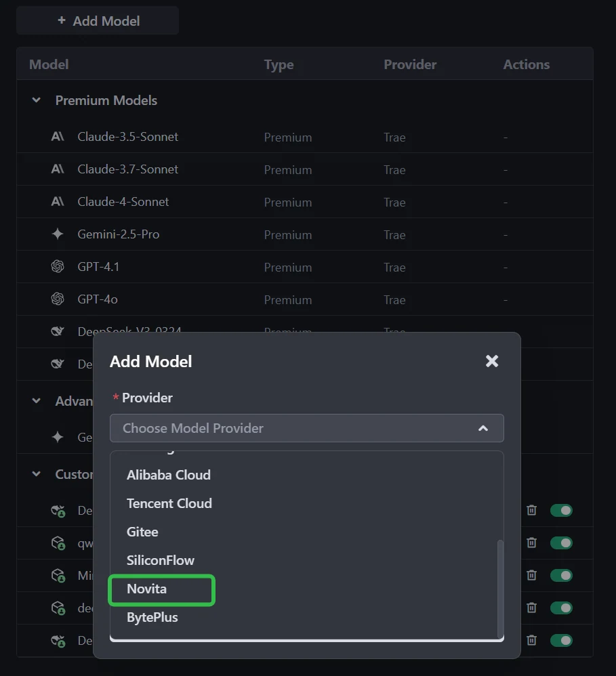Click Trae provider cell in GPT-4.1 row
616x676 pixels.
click(394, 268)
